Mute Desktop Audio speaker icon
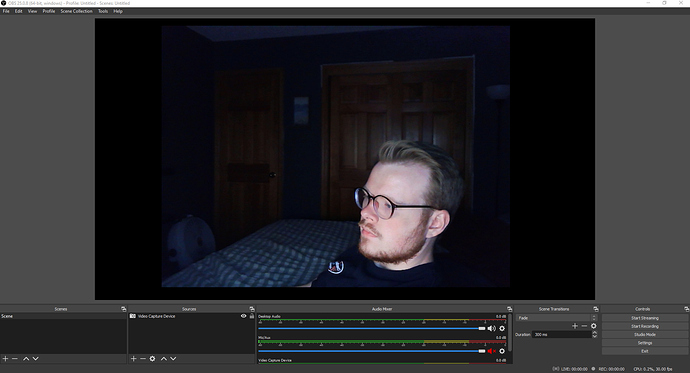 [492, 329]
